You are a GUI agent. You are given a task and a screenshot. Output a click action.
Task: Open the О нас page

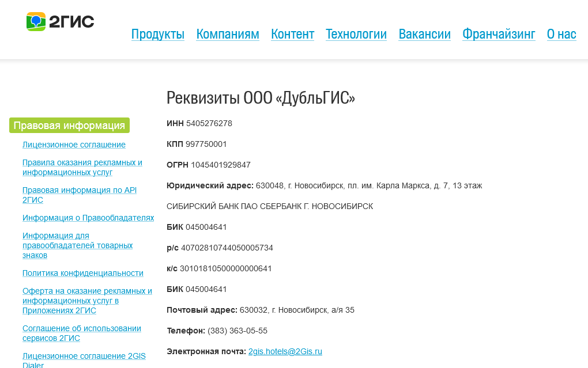click(561, 34)
